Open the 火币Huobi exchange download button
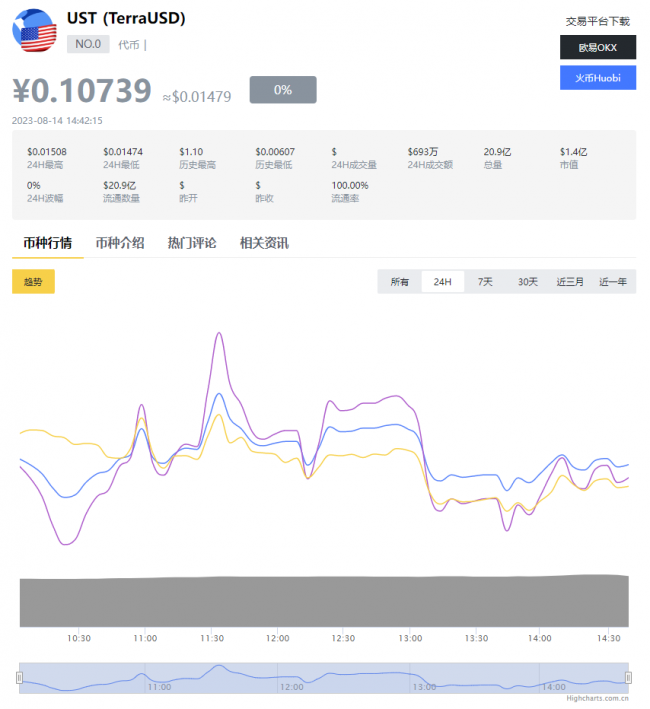 pyautogui.click(x=597, y=77)
